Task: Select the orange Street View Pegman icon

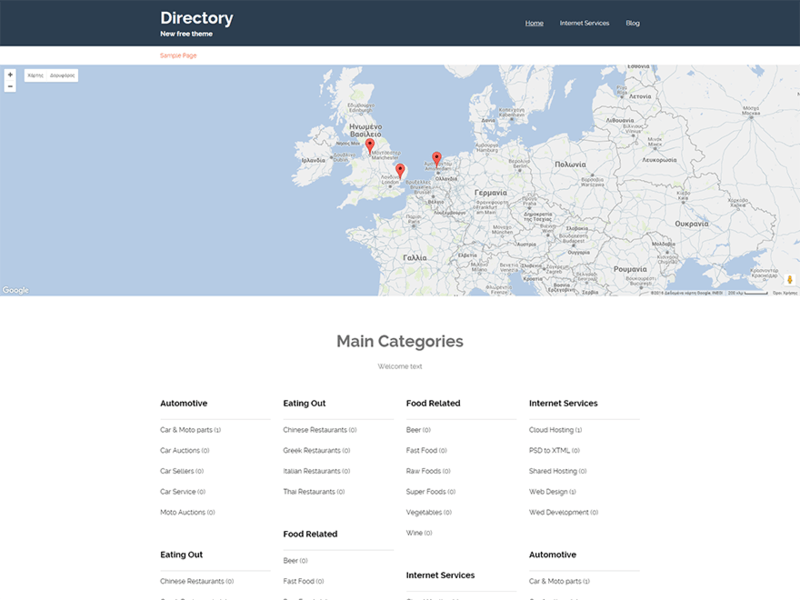Action: [789, 281]
